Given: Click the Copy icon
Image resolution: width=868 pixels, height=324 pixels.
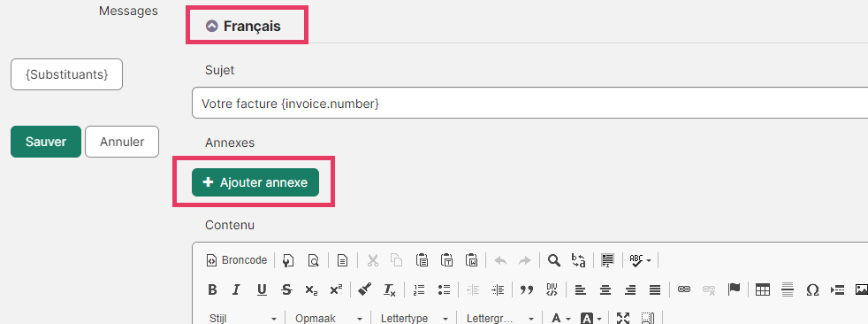Looking at the screenshot, I should (396, 260).
